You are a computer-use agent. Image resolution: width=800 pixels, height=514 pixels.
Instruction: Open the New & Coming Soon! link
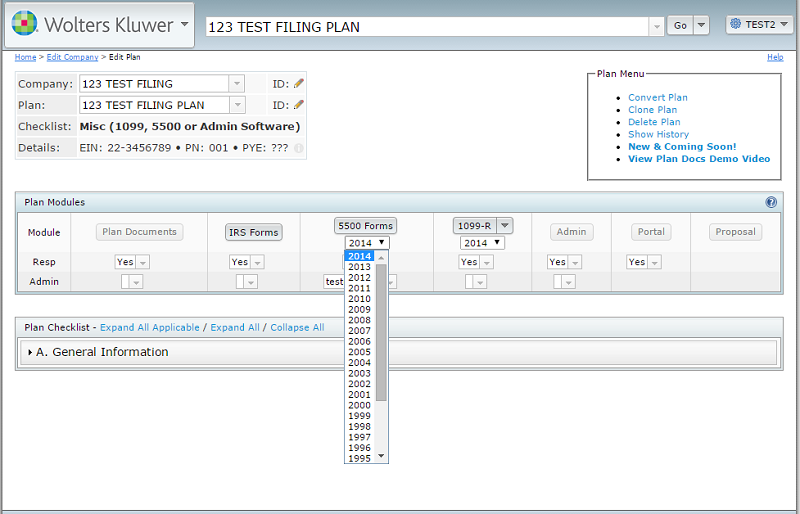pos(682,146)
